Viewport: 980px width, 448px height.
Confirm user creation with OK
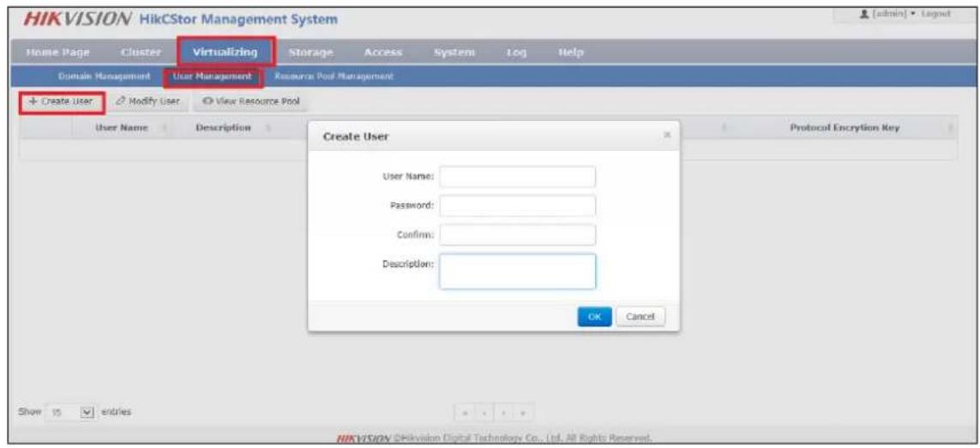click(595, 317)
